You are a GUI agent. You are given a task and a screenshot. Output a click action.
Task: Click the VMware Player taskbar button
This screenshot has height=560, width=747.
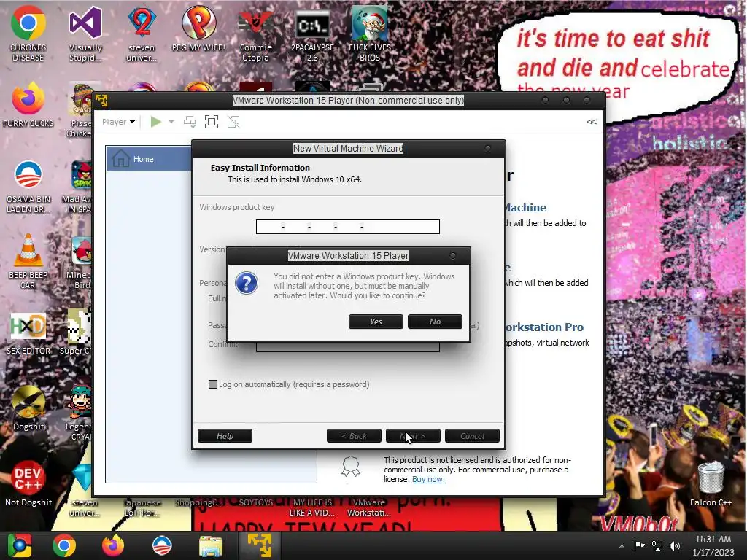pyautogui.click(x=260, y=545)
